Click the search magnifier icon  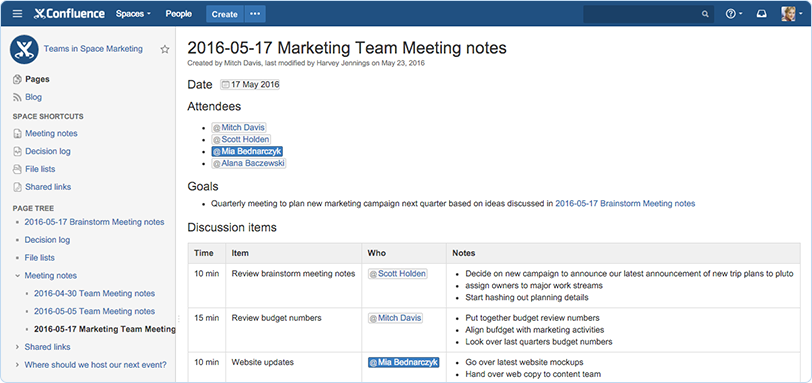point(705,14)
